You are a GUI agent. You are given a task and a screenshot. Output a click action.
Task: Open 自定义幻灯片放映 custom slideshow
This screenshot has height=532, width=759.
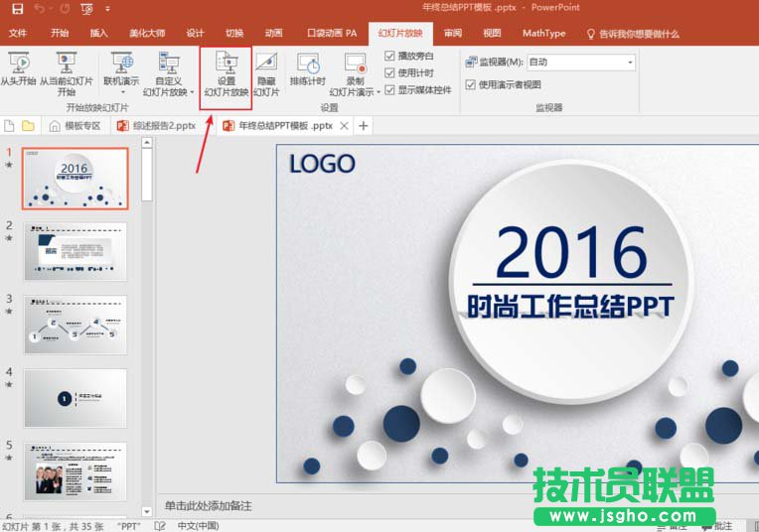[x=168, y=73]
